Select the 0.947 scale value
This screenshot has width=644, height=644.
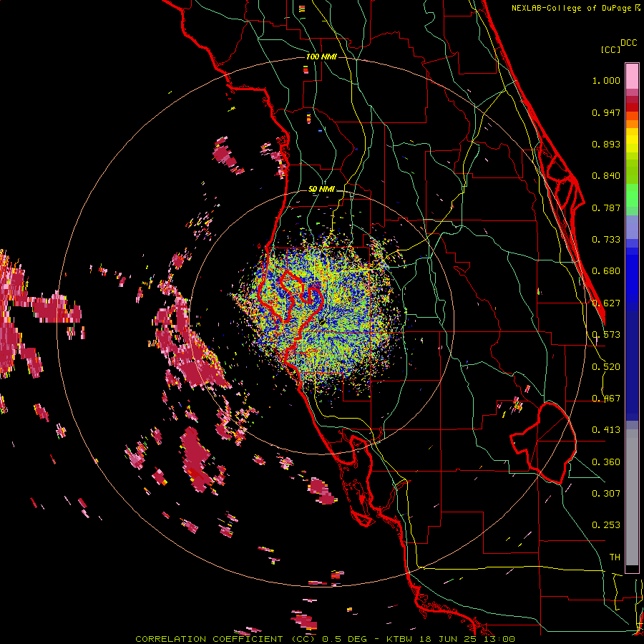click(x=606, y=112)
